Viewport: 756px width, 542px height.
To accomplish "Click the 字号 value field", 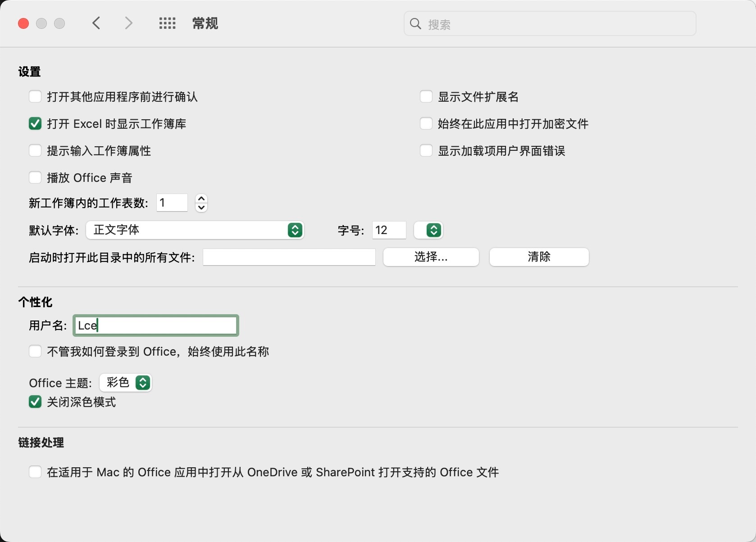I will coord(389,230).
